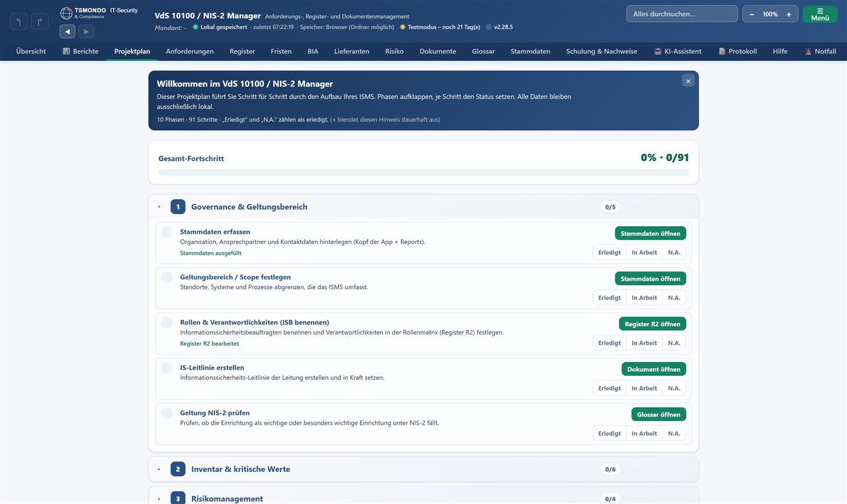Click the Glossar öffnen button

(x=658, y=414)
